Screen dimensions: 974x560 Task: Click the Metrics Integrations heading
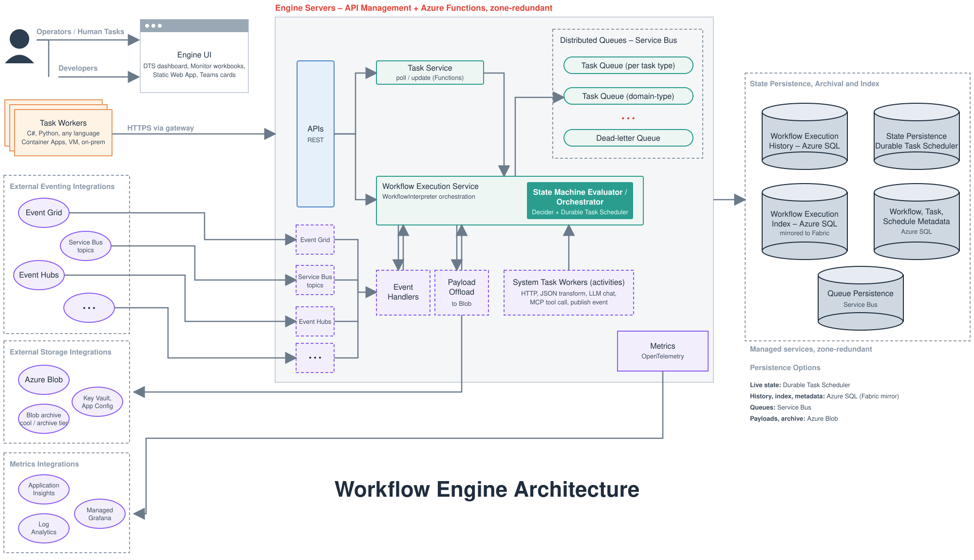coord(44,464)
